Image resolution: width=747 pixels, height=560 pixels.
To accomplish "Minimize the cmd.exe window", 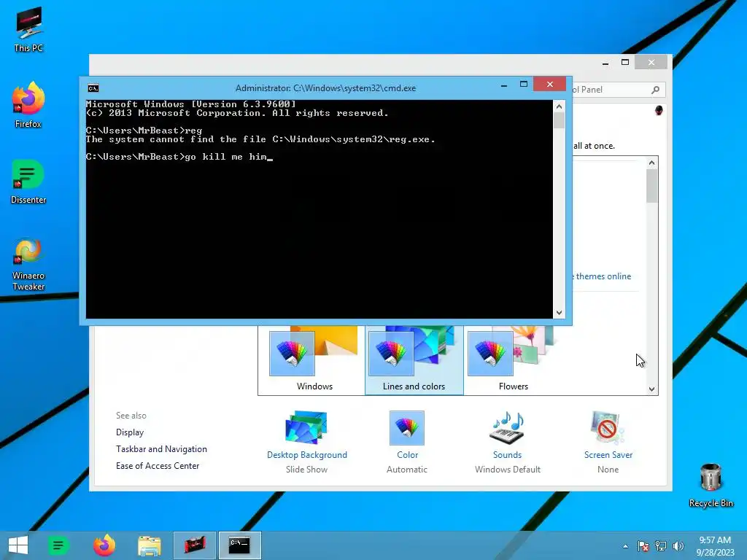I will pyautogui.click(x=504, y=85).
